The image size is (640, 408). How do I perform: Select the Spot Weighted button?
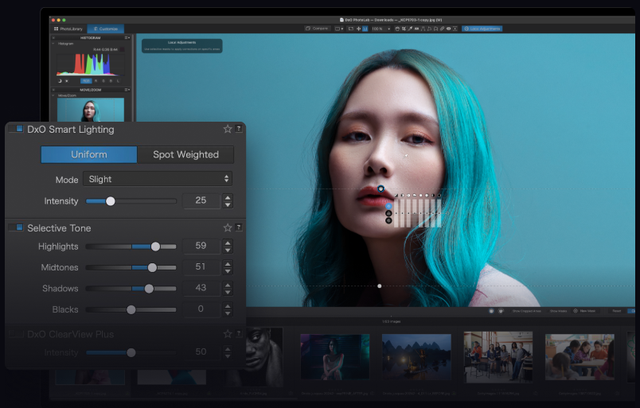186,155
